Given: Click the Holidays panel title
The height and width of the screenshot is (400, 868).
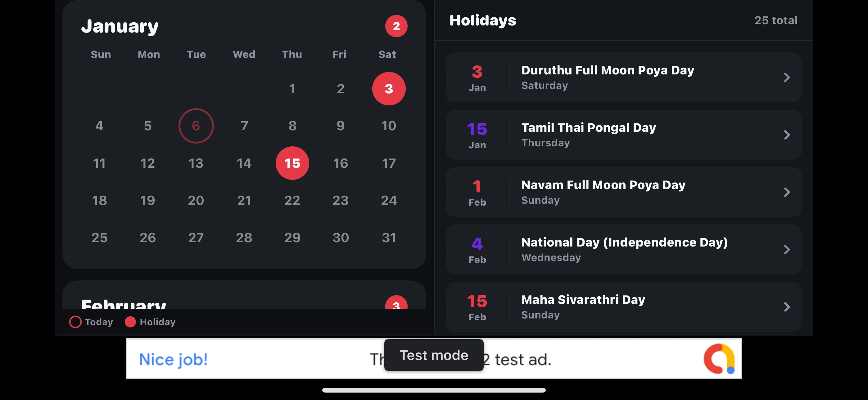Looking at the screenshot, I should (x=482, y=20).
